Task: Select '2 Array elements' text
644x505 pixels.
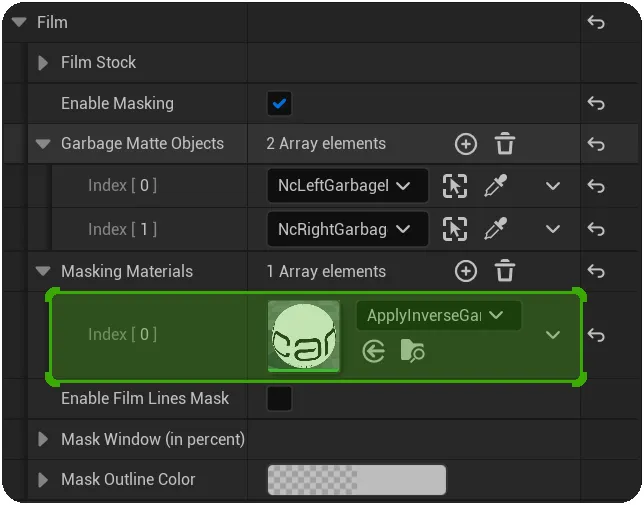Action: point(326,144)
